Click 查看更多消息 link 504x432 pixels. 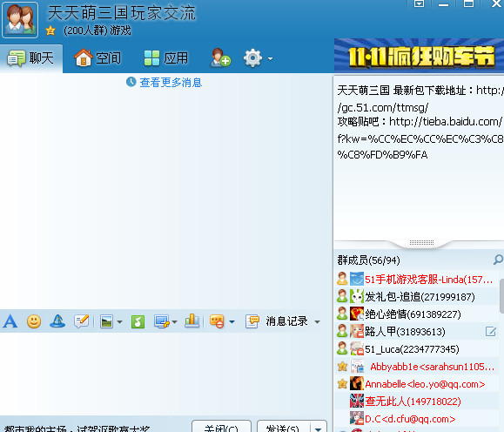click(x=171, y=83)
